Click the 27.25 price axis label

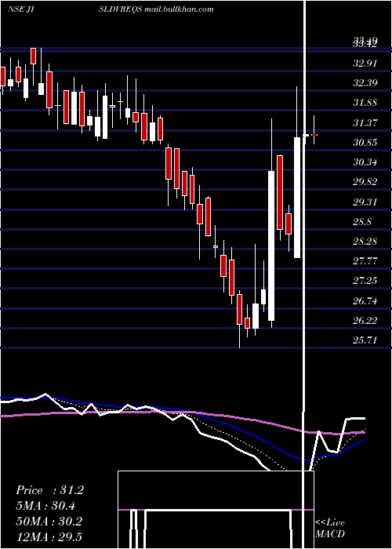point(365,281)
